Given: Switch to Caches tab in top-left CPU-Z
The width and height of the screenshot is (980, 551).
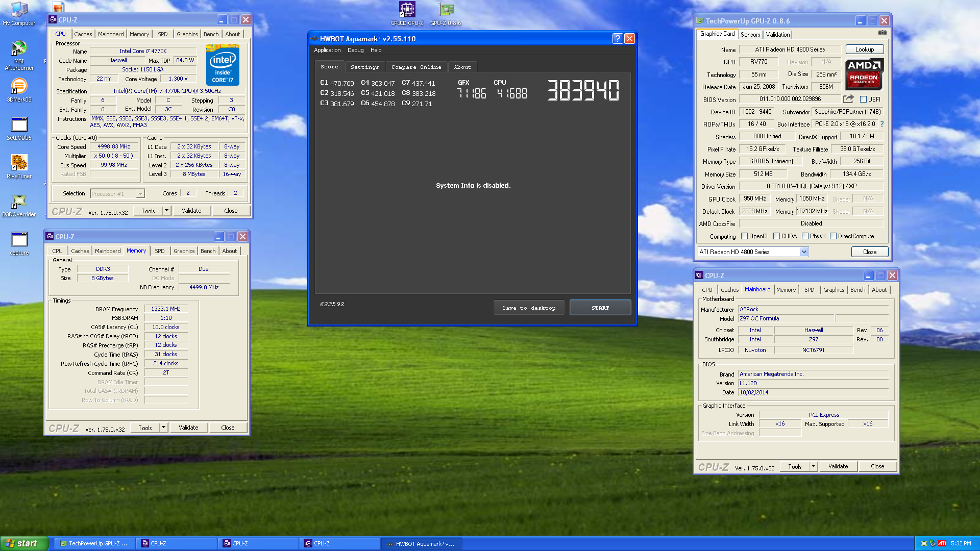Looking at the screenshot, I should point(83,34).
